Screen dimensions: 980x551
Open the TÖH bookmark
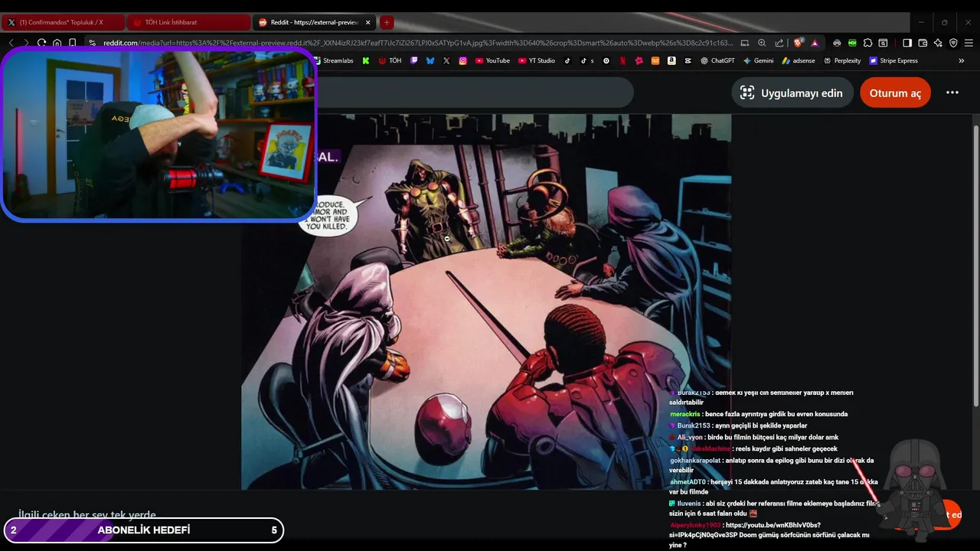[390, 60]
